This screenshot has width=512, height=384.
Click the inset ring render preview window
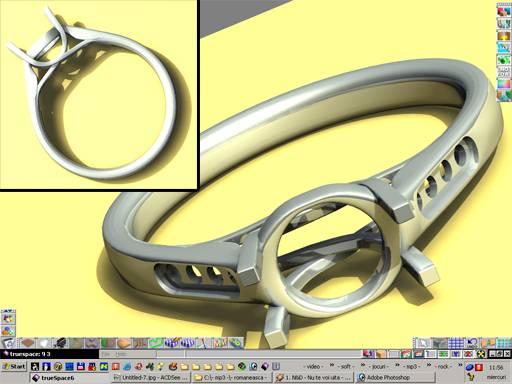tap(99, 95)
